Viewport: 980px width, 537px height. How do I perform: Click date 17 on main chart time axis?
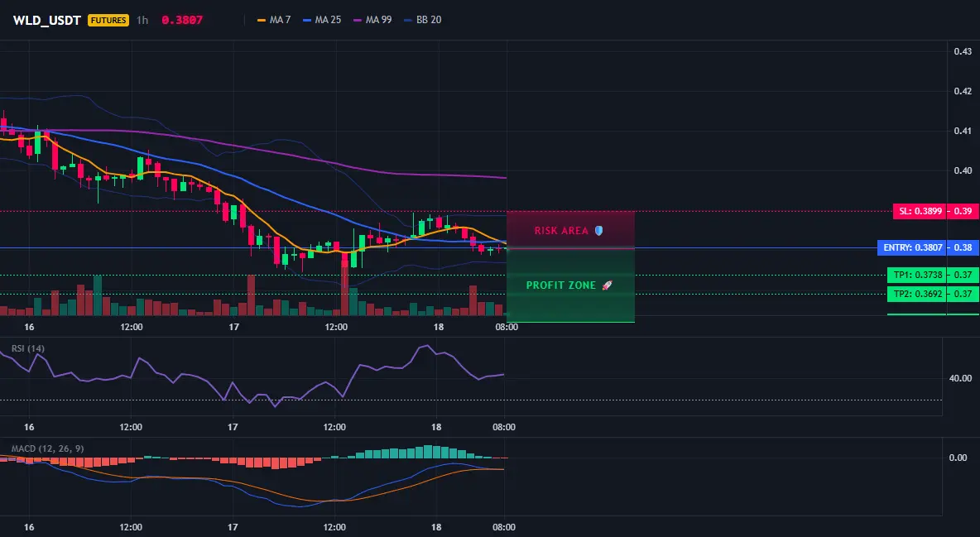[x=233, y=327]
